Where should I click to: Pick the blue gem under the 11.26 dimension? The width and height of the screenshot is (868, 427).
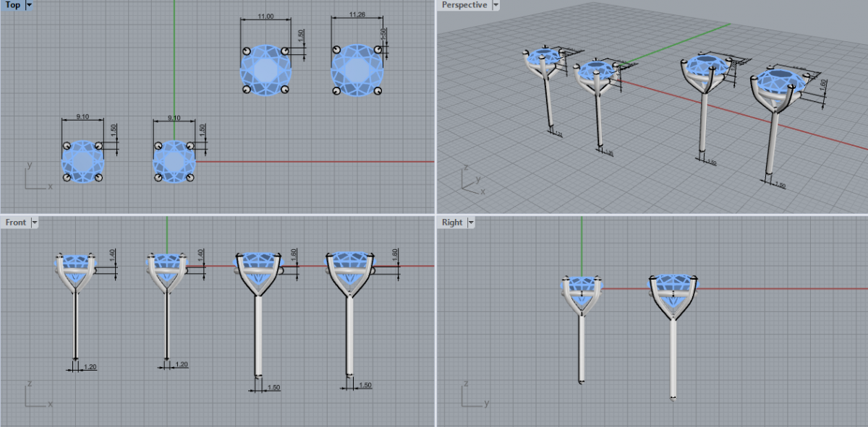357,70
